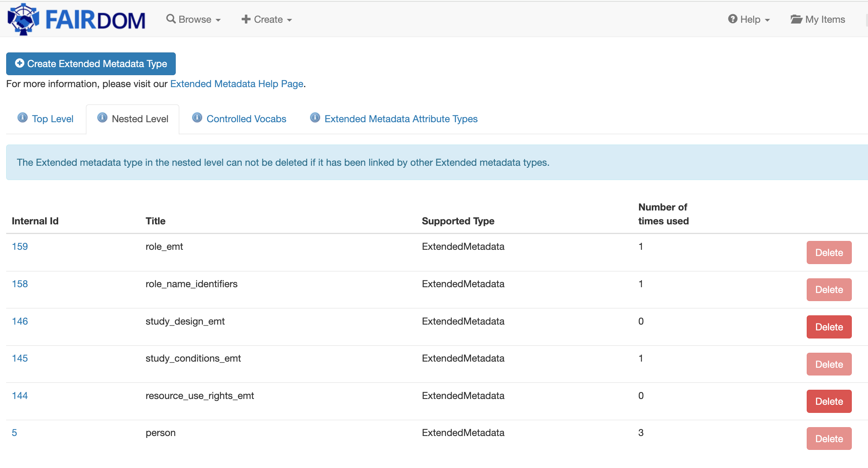Open internal id 159 link
868x468 pixels.
click(20, 247)
